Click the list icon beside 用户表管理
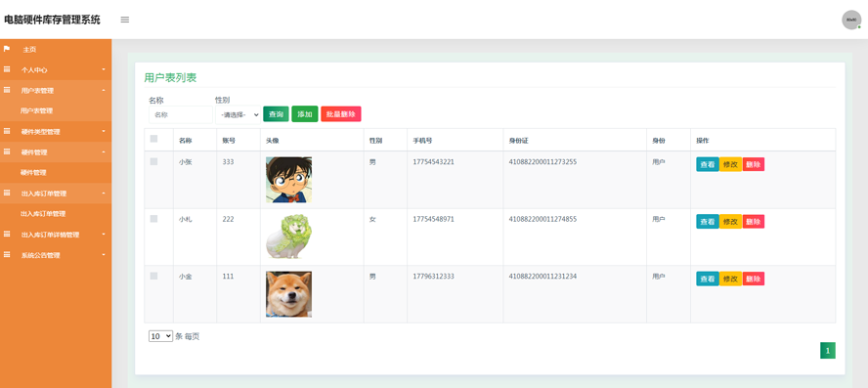Viewport: 868px width, 388px height. 7,90
